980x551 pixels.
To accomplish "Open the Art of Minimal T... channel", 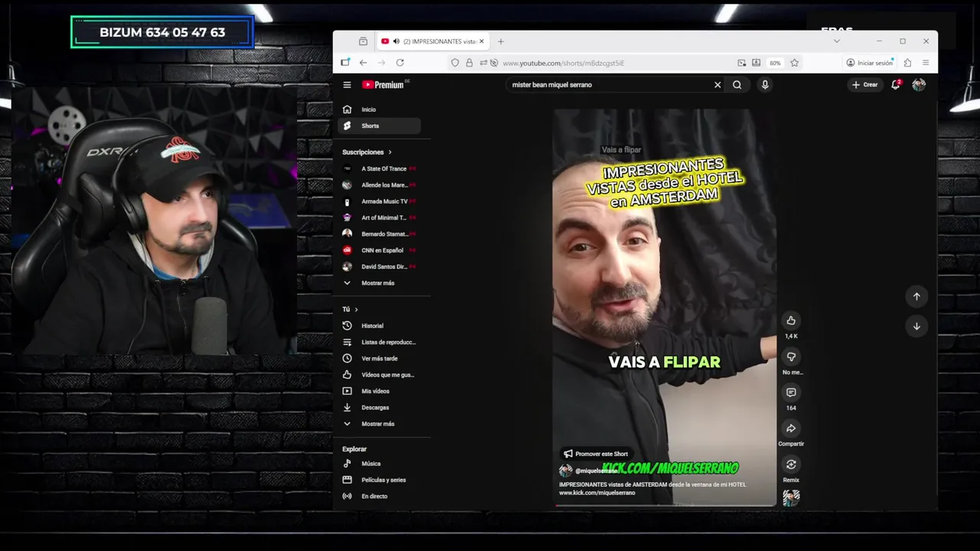I will (x=379, y=217).
